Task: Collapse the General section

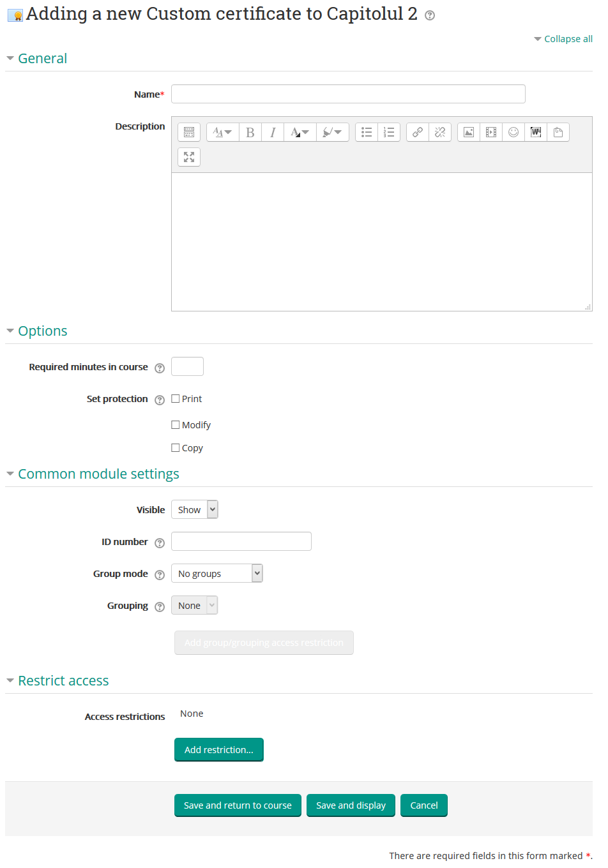Action: tap(10, 58)
